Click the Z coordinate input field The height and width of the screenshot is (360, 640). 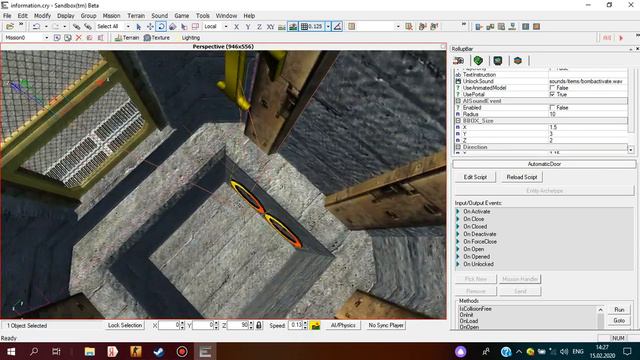238,325
